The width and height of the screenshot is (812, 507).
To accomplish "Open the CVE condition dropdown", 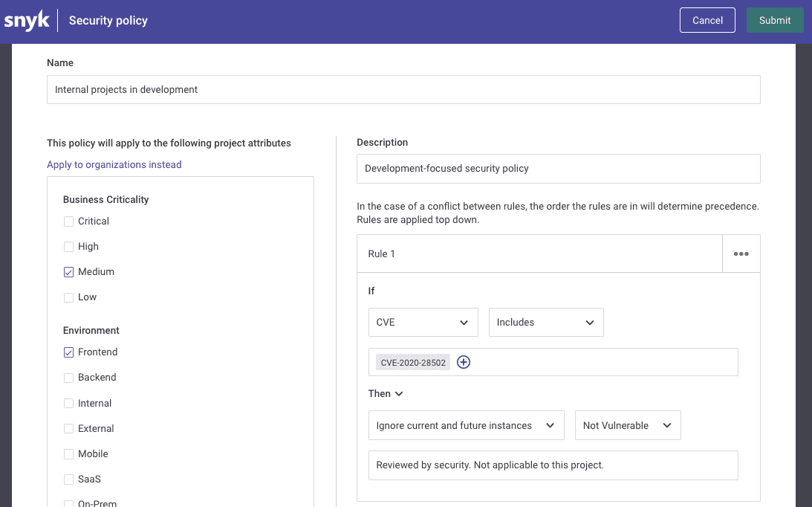I will (423, 322).
